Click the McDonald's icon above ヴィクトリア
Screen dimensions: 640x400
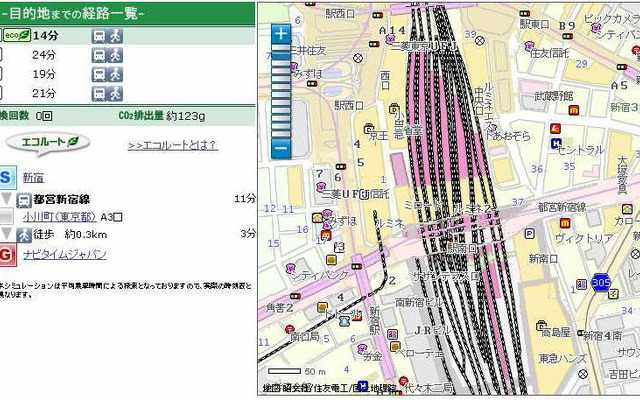point(565,223)
